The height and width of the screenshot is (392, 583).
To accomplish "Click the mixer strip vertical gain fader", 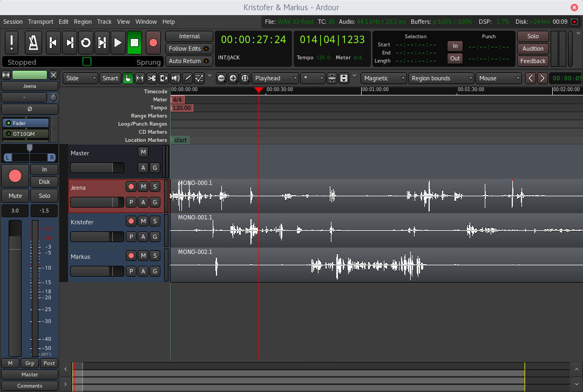I will (x=15, y=288).
